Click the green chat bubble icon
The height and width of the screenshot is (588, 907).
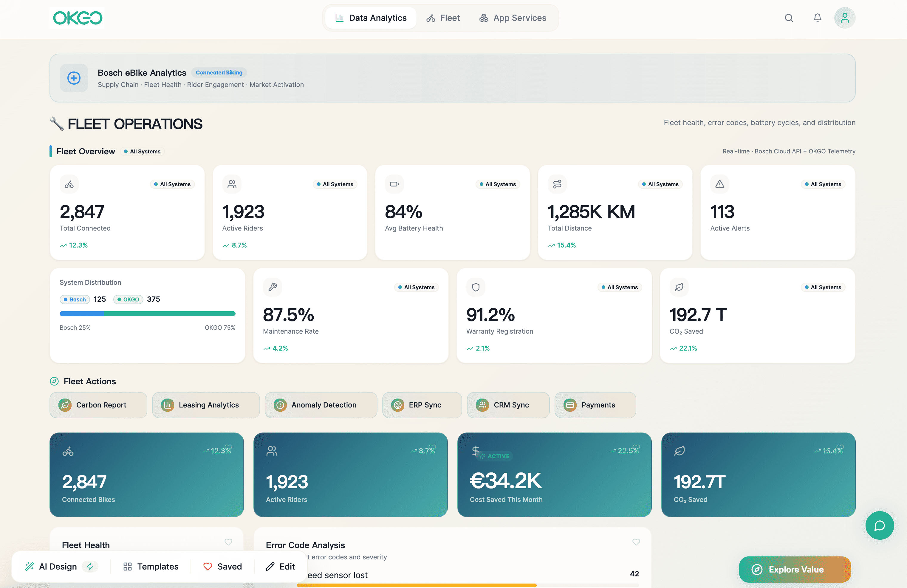tap(879, 525)
